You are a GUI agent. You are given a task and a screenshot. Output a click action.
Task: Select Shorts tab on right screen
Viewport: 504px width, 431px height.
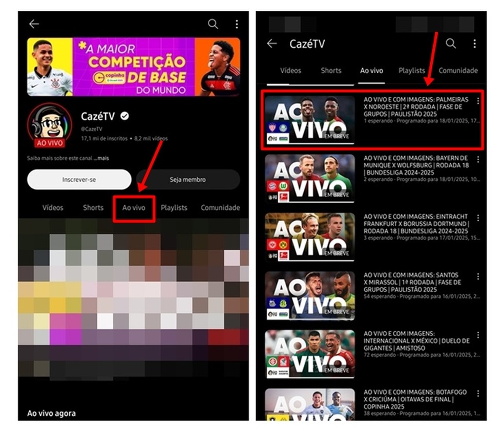331,71
